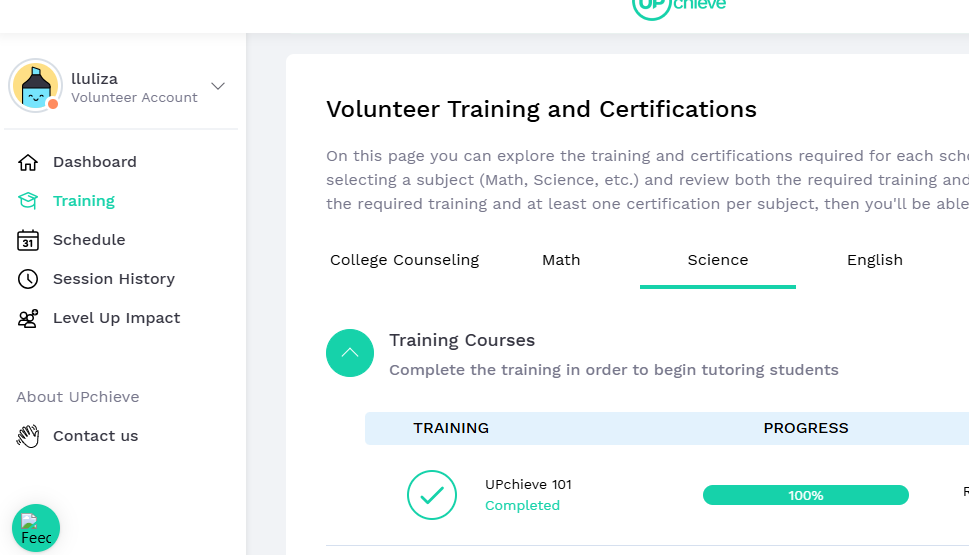Open the UPchieve 101 course link
Image resolution: width=969 pixels, height=555 pixels.
point(528,485)
